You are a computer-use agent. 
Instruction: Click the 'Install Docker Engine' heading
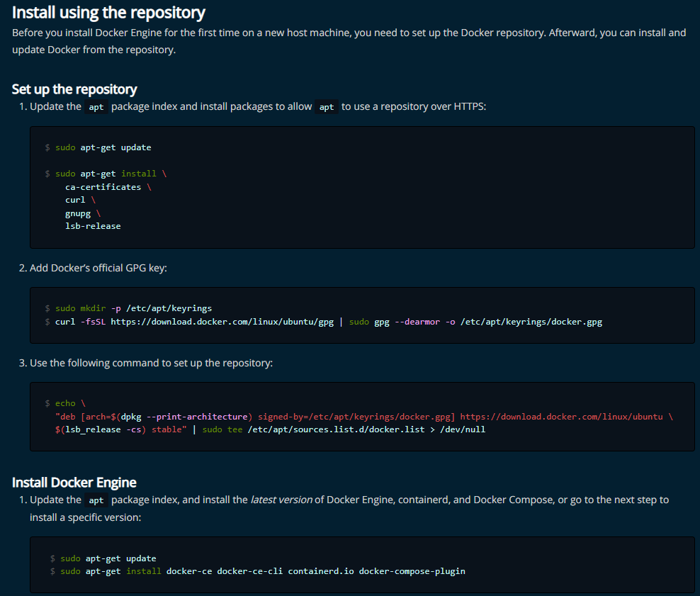(x=74, y=483)
